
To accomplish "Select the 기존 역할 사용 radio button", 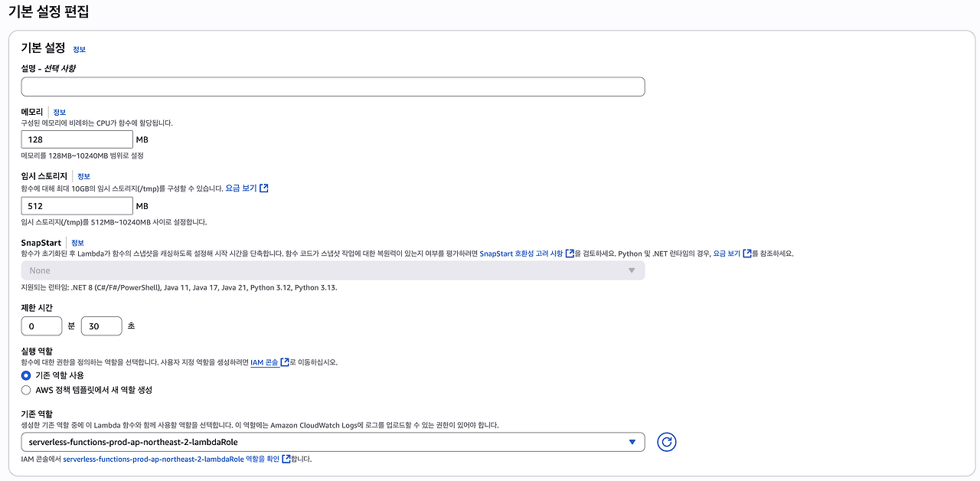I will [x=27, y=375].
